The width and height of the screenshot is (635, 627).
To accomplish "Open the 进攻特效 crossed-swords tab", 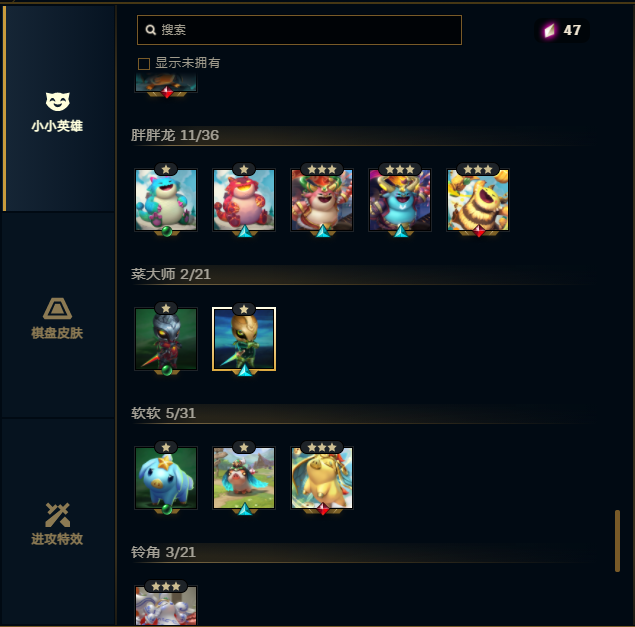I will tap(58, 524).
